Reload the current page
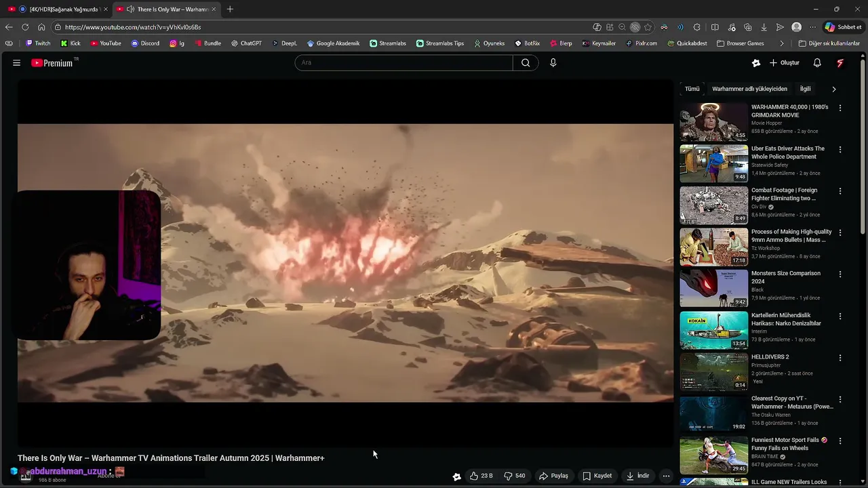 click(25, 27)
